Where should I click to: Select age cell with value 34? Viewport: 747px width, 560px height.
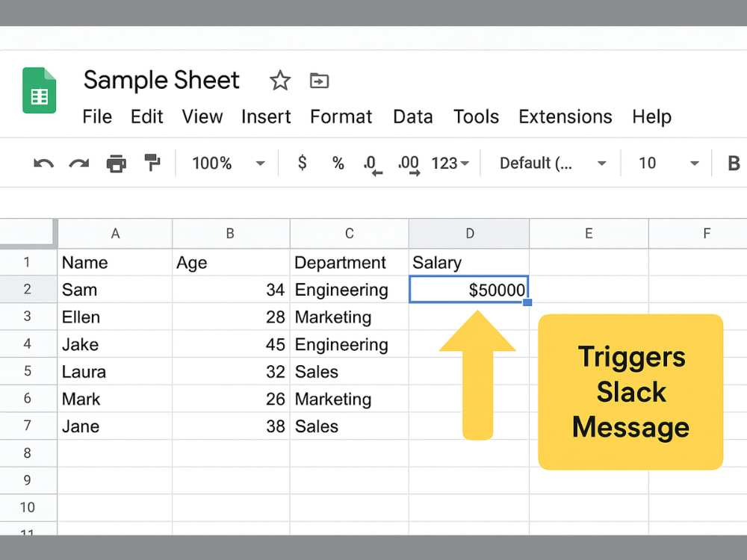[231, 290]
